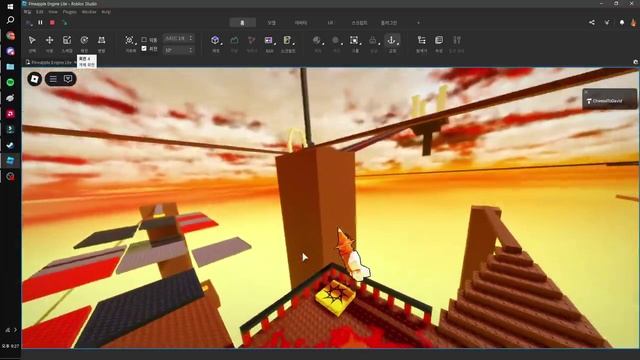Open the Help menu
Image resolution: width=640 pixels, height=360 pixels.
[106, 12]
